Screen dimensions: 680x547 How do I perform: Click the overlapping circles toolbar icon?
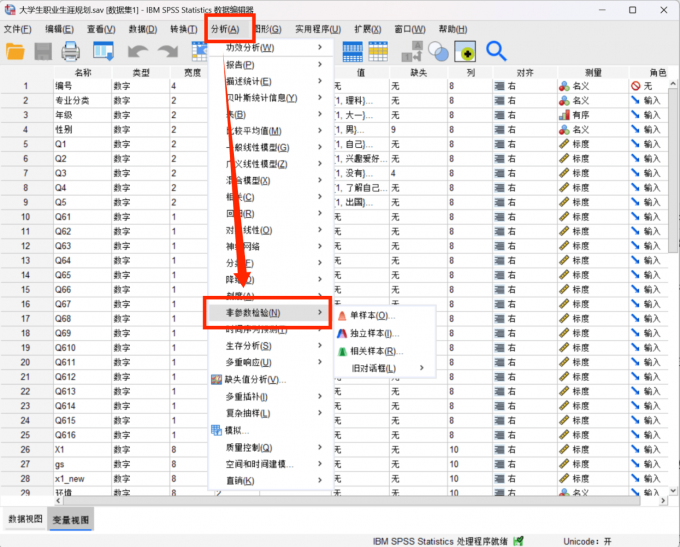point(438,52)
